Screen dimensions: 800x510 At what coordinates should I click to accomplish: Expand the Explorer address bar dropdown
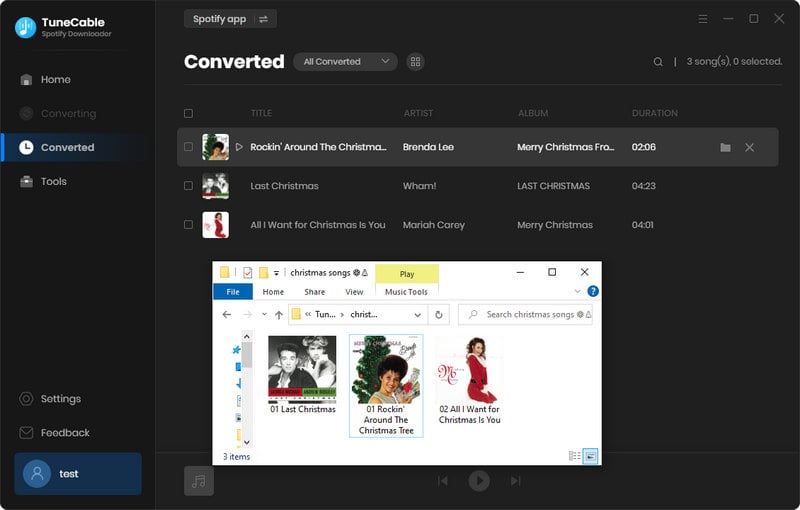[417, 315]
